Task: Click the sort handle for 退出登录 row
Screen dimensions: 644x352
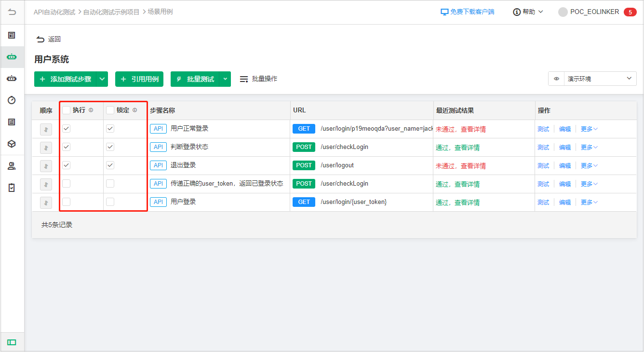Action: pos(46,166)
